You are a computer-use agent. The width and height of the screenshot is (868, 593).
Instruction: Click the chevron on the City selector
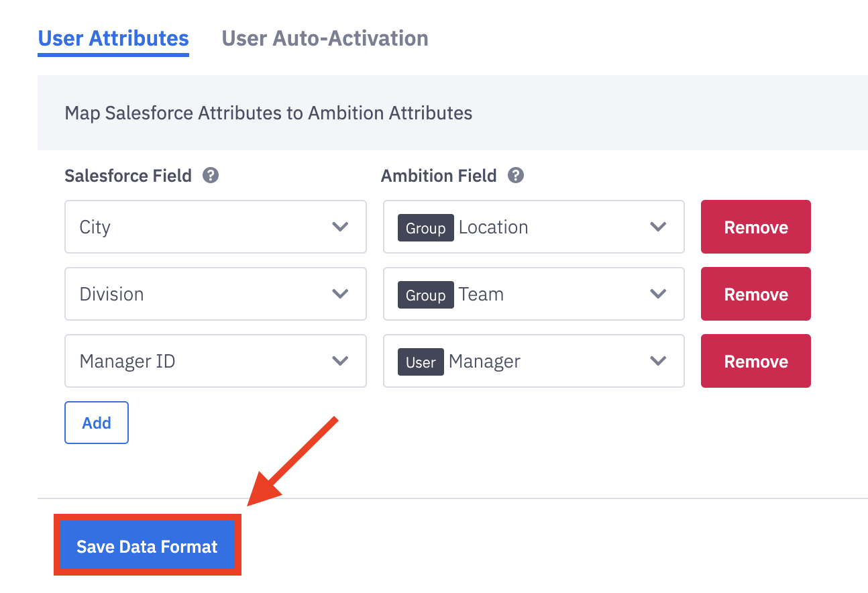340,227
